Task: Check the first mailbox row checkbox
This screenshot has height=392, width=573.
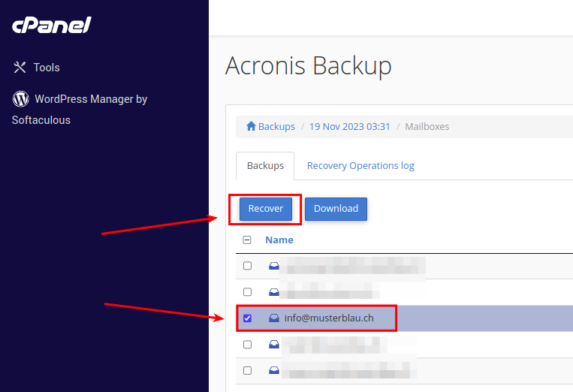Action: (x=247, y=266)
